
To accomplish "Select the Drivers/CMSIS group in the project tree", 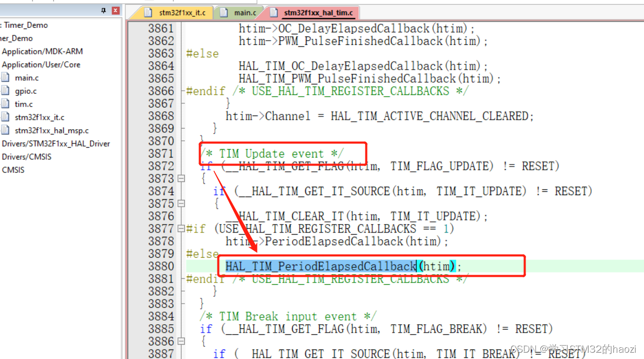I will [x=26, y=157].
